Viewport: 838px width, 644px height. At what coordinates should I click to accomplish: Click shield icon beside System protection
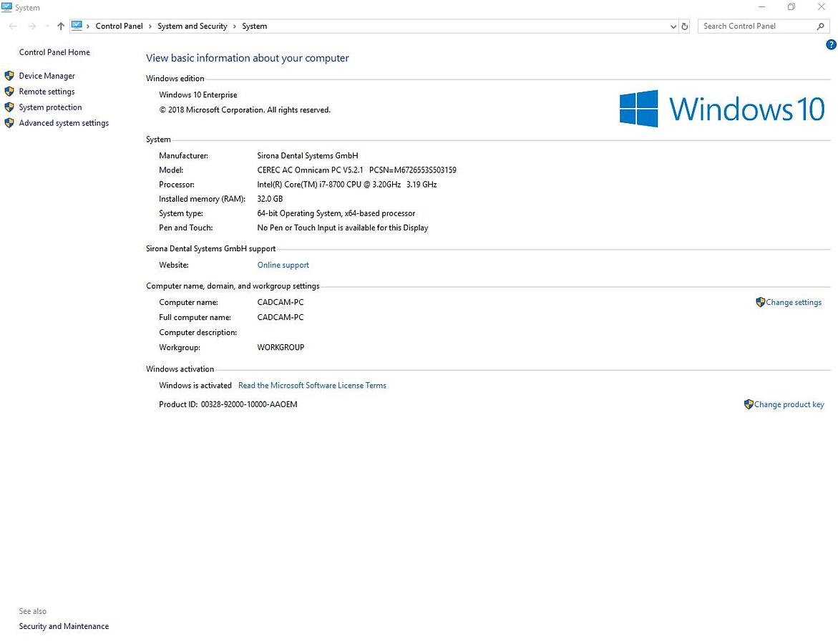click(9, 107)
